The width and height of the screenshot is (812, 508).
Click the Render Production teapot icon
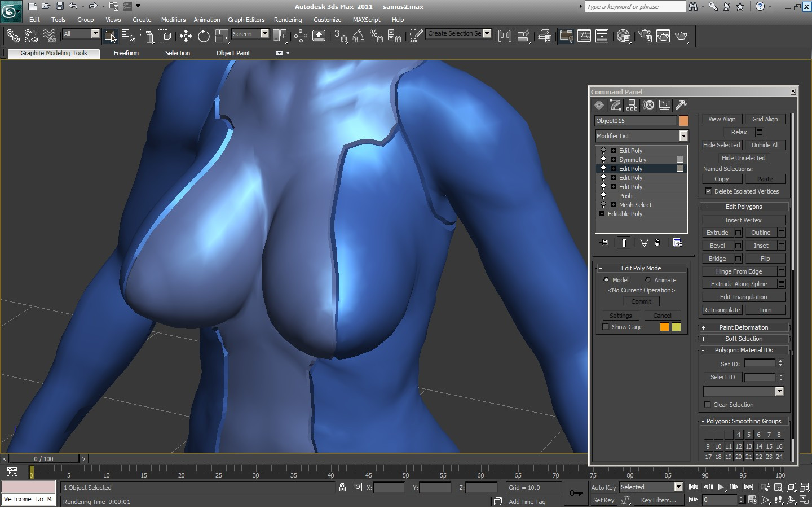pos(681,36)
